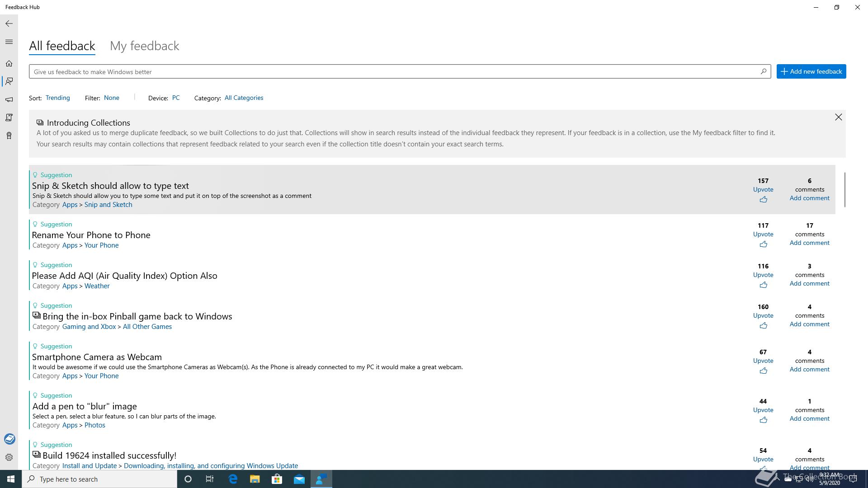Open Downloading, installing, configuring Windows Update link
868x488 pixels.
point(211,466)
